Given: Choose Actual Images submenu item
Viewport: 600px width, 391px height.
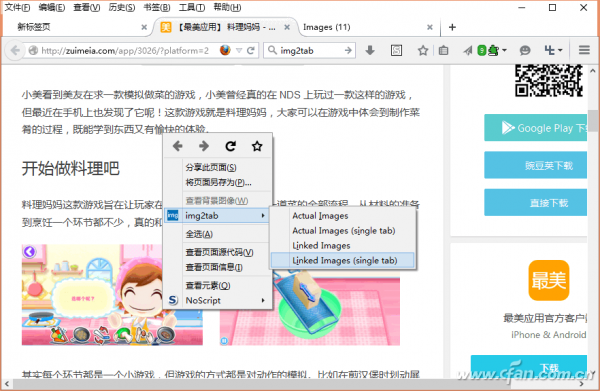Looking at the screenshot, I should [342, 216].
